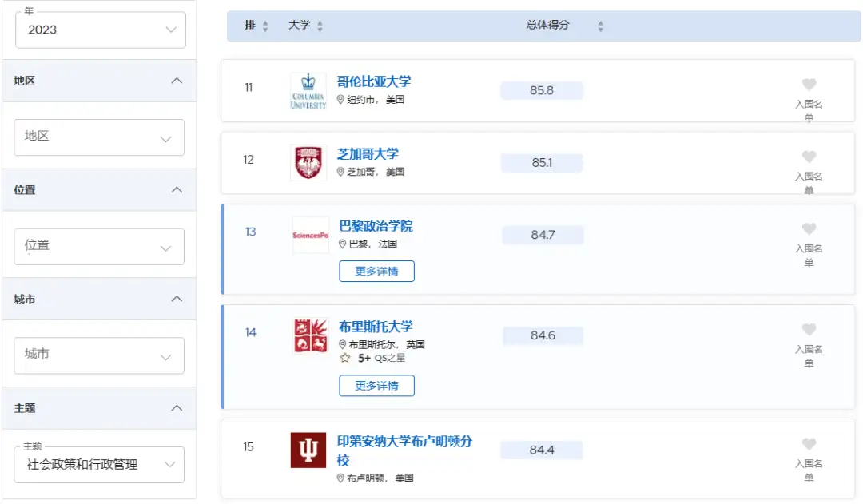Click 更多详情 for 布里斯托大学
The height and width of the screenshot is (504, 863).
coord(376,386)
